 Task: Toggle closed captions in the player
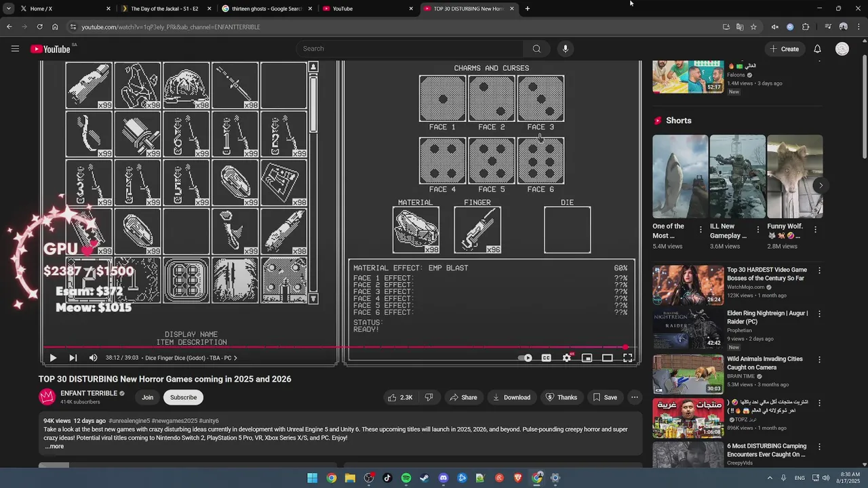546,358
